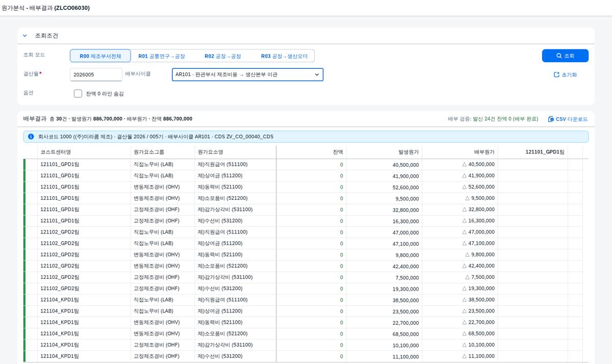Select 배부원가 value △ 19,300,000

[x=478, y=289]
